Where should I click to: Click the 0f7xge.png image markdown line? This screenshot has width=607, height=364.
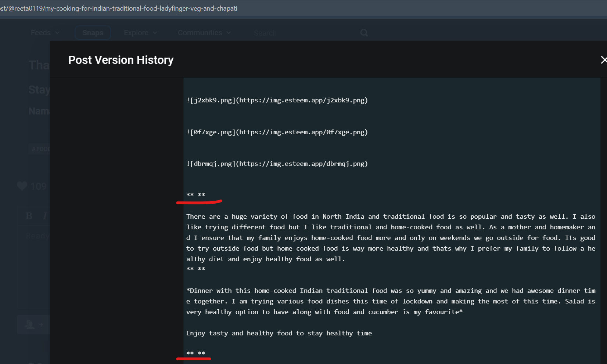click(x=277, y=132)
